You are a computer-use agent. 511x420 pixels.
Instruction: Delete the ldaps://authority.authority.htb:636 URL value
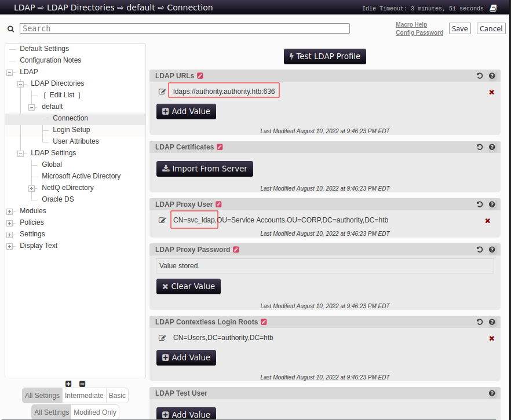click(x=491, y=92)
